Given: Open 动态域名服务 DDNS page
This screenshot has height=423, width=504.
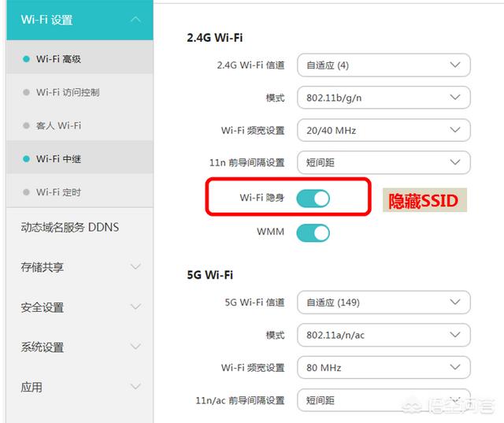Looking at the screenshot, I should pyautogui.click(x=70, y=227).
